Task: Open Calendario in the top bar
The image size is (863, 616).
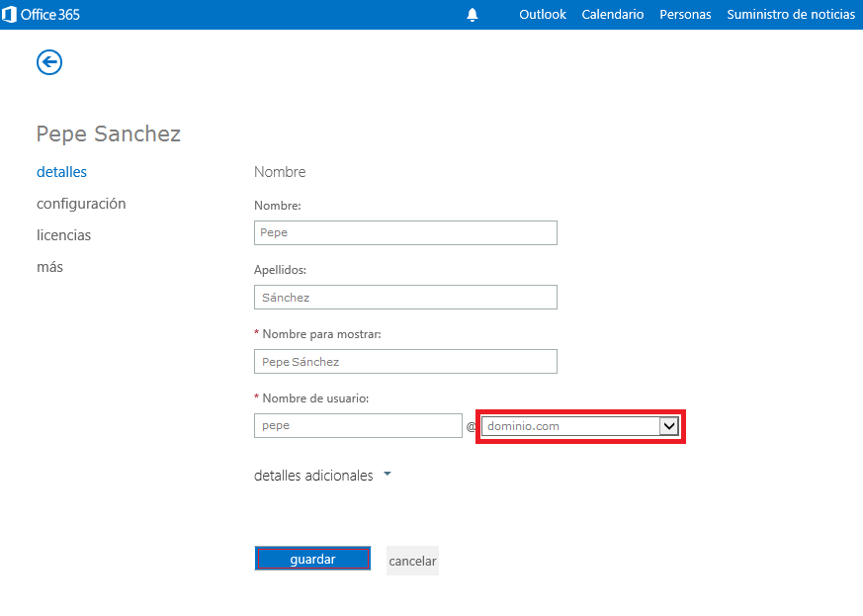Action: click(613, 15)
